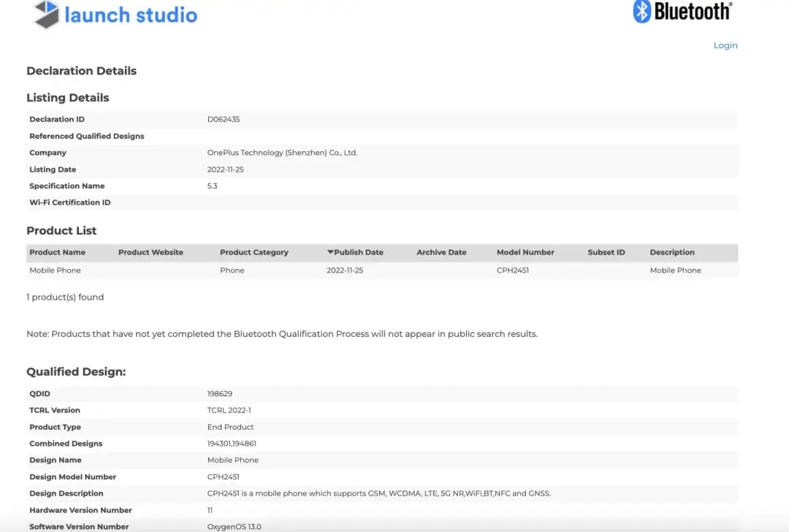Viewport: 789px width, 532px height.
Task: Click the '1 product(s) found' text
Action: [x=65, y=297]
